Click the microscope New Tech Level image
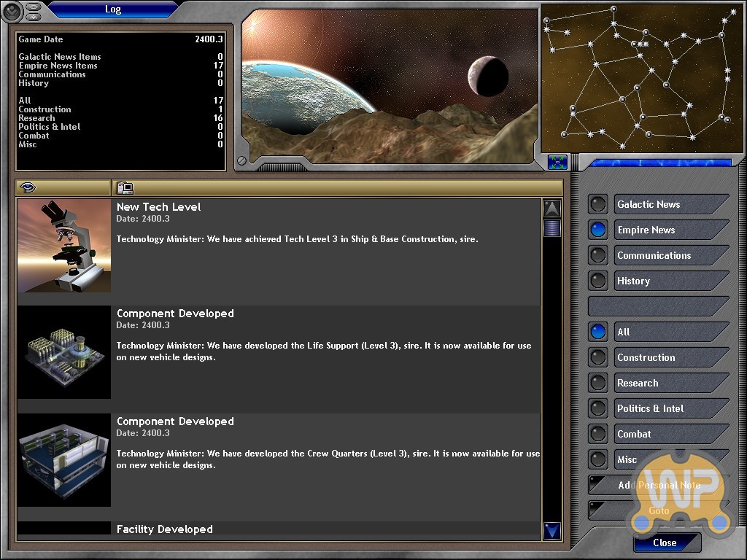 pos(64,246)
